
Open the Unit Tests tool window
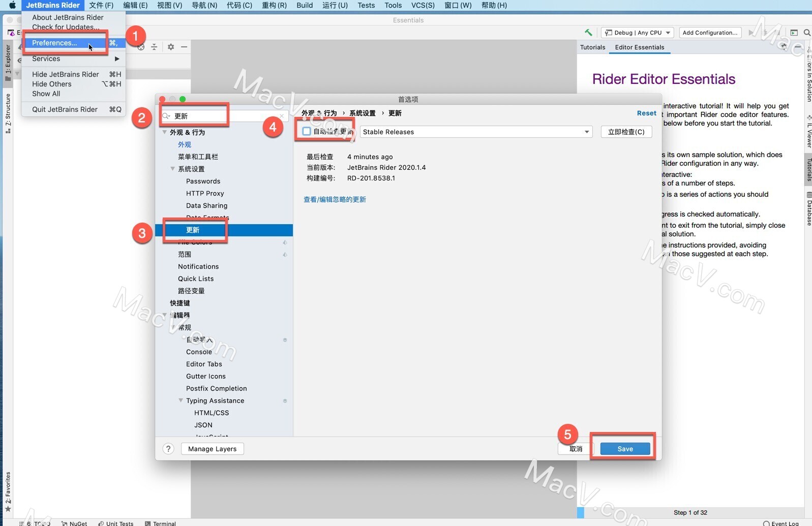115,523
